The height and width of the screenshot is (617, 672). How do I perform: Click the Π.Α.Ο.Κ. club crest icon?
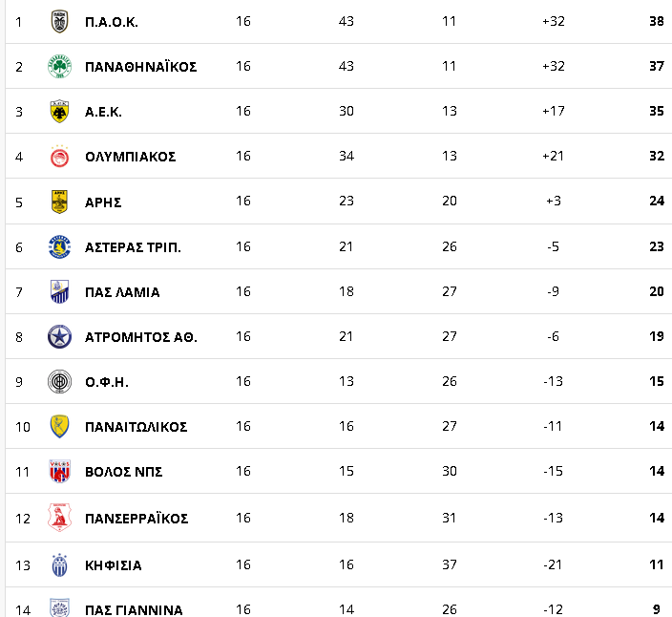coord(59,21)
